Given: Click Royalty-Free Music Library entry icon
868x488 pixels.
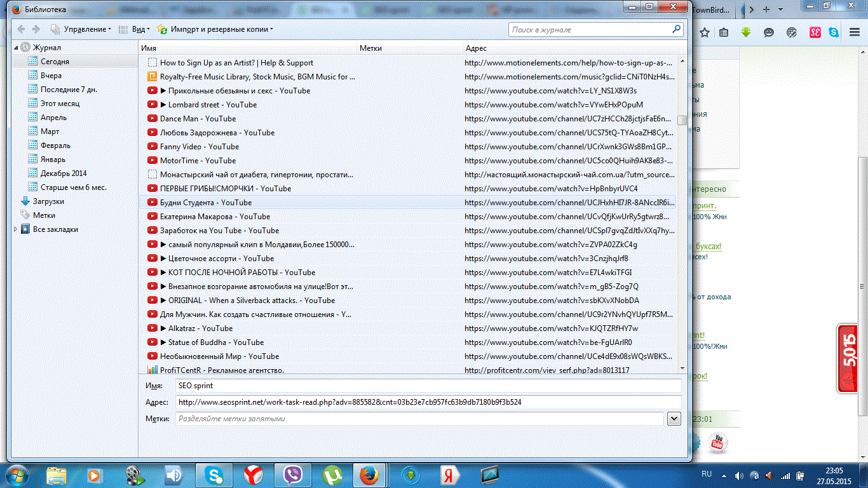Looking at the screenshot, I should click(152, 77).
